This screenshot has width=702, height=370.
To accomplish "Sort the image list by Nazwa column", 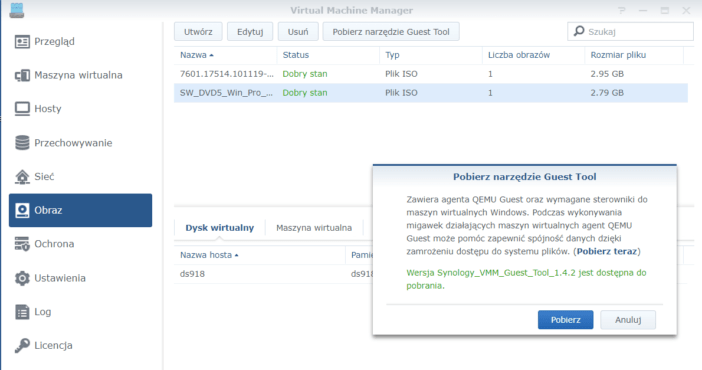I will pyautogui.click(x=225, y=55).
